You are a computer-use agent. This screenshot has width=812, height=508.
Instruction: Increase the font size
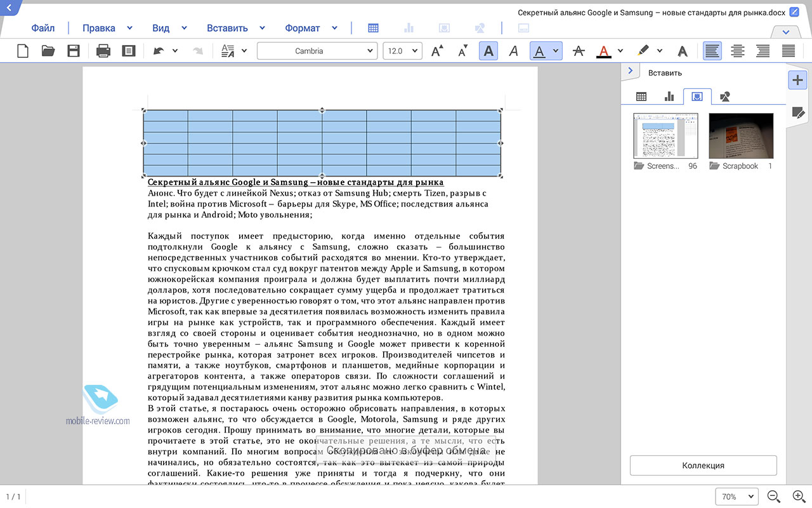click(437, 51)
